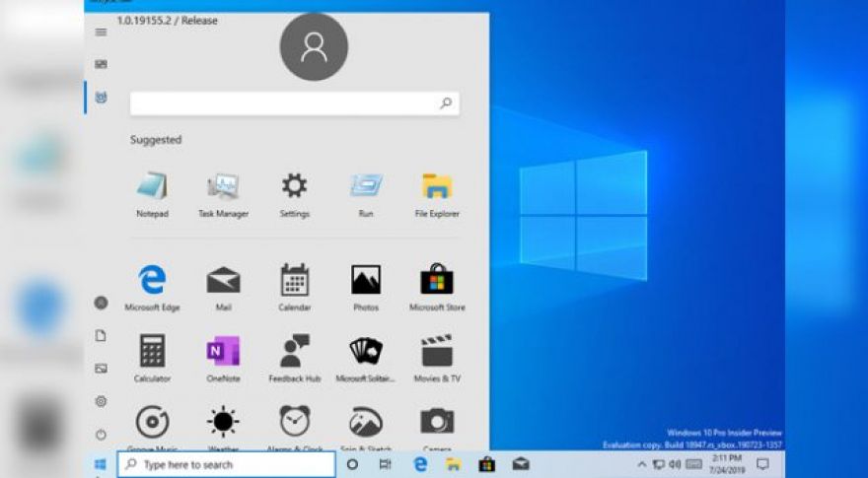Open the Mail app tile

point(224,288)
